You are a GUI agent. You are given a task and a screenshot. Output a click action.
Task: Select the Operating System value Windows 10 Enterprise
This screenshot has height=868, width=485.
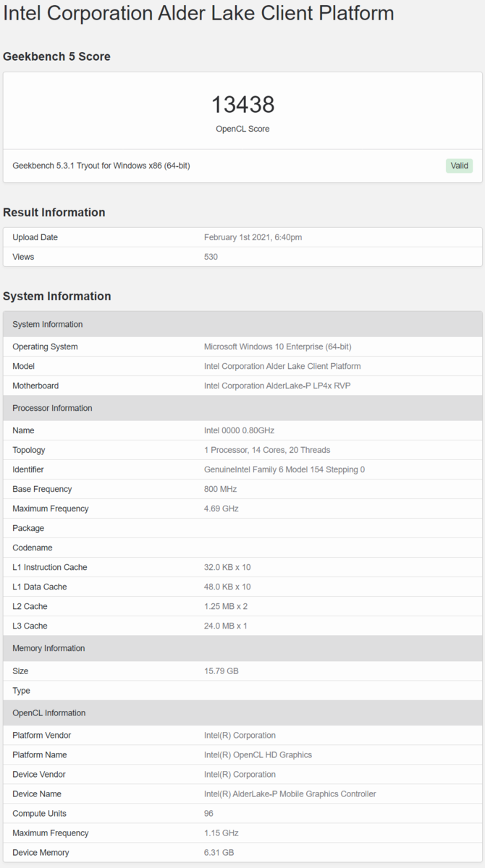click(x=278, y=346)
